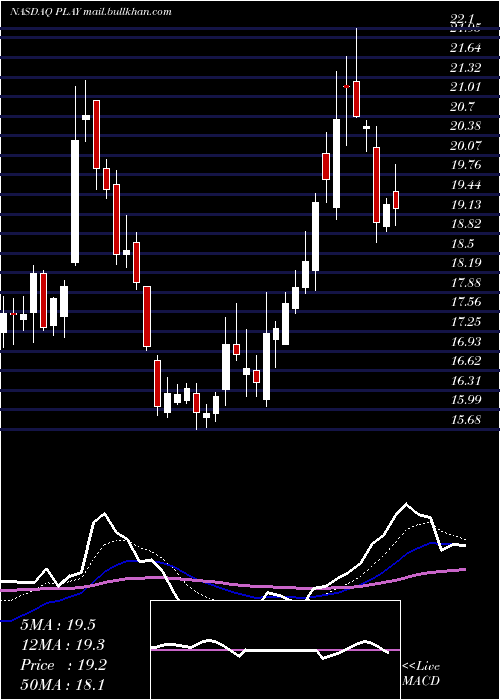Select the 19.13 price axis label
This screenshot has width=500, height=700.
(x=466, y=204)
